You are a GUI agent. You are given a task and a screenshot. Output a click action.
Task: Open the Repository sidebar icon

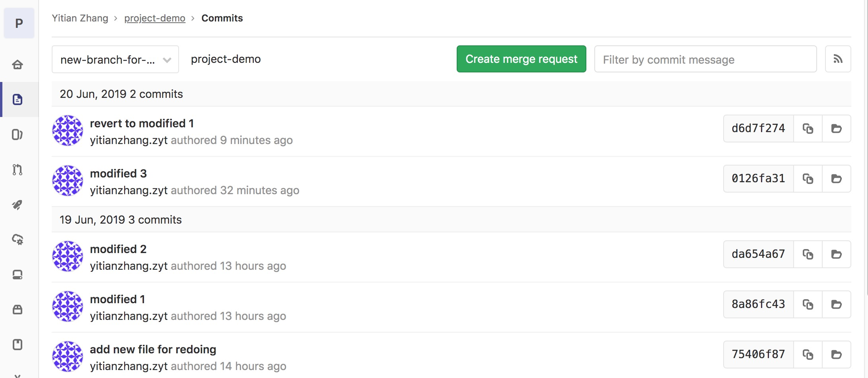coord(18,99)
